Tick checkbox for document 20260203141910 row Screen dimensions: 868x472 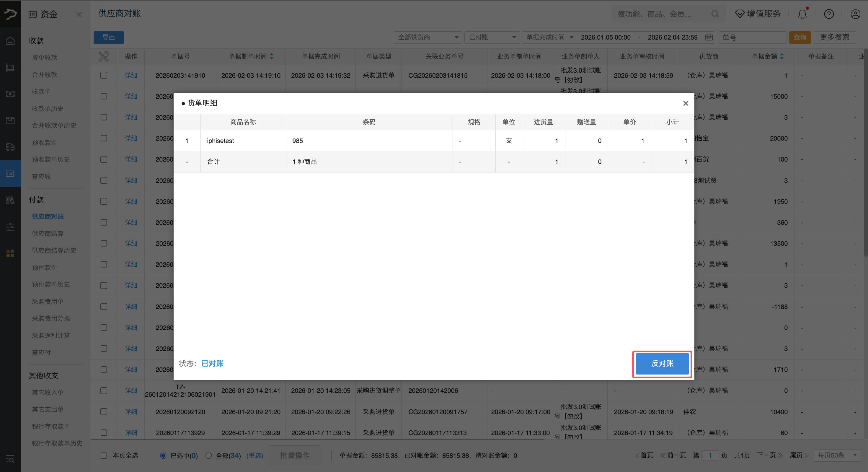pyautogui.click(x=104, y=75)
